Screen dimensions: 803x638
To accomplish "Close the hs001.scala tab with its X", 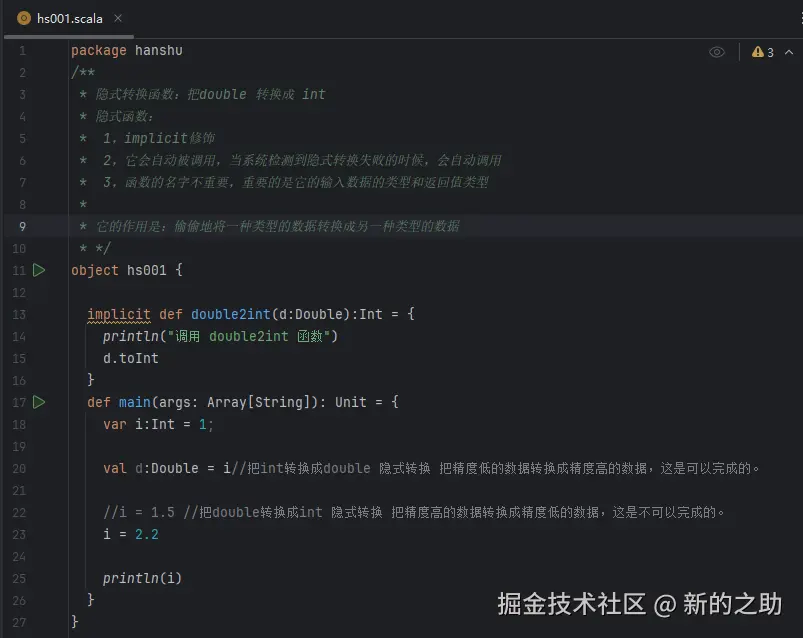I will pyautogui.click(x=118, y=17).
